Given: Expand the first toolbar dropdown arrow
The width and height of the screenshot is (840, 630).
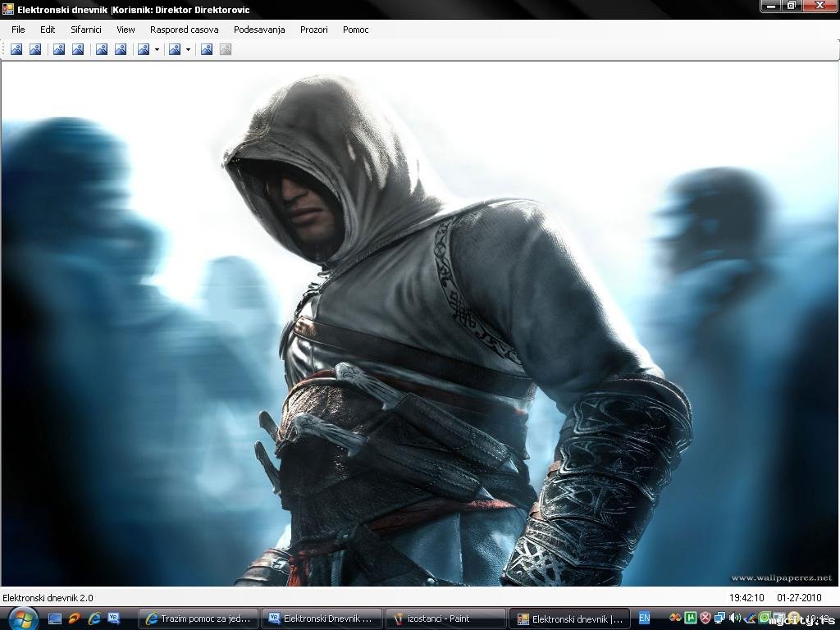Looking at the screenshot, I should (157, 49).
